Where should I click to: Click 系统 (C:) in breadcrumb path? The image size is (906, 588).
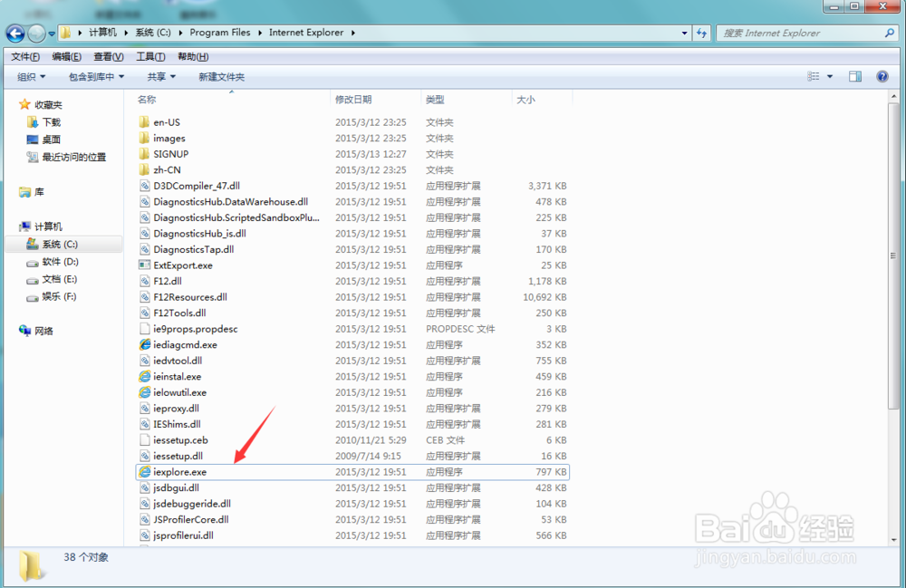click(x=152, y=33)
